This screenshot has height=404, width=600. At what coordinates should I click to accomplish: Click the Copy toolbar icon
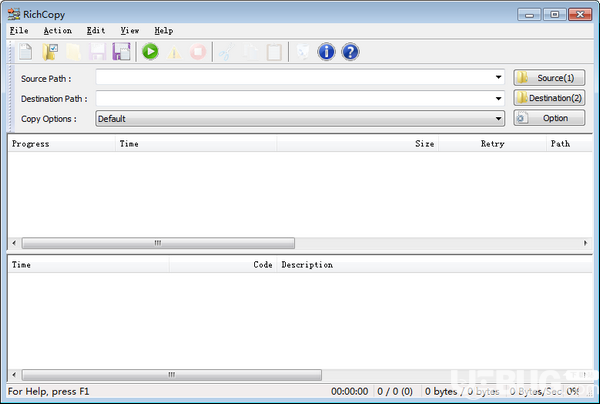coord(251,52)
